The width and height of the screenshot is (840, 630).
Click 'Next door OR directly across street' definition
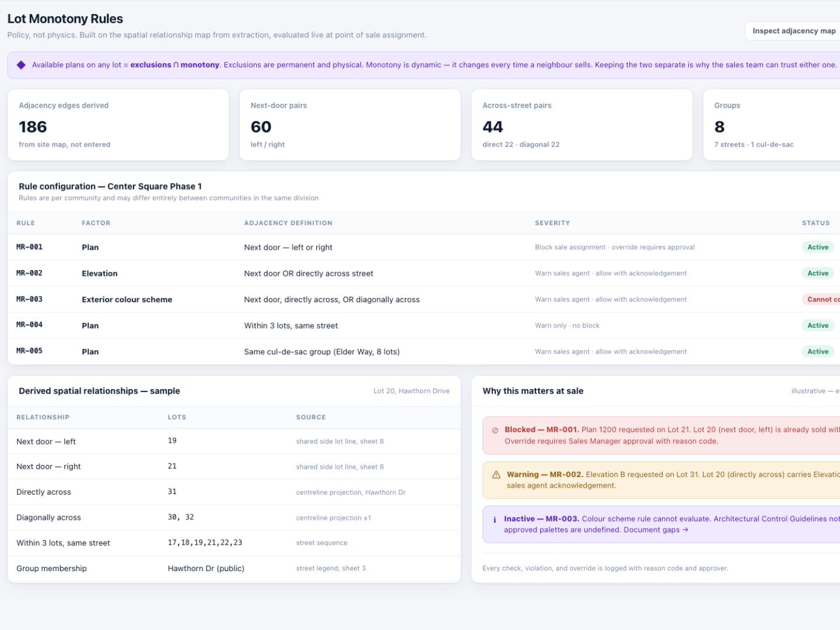(309, 274)
